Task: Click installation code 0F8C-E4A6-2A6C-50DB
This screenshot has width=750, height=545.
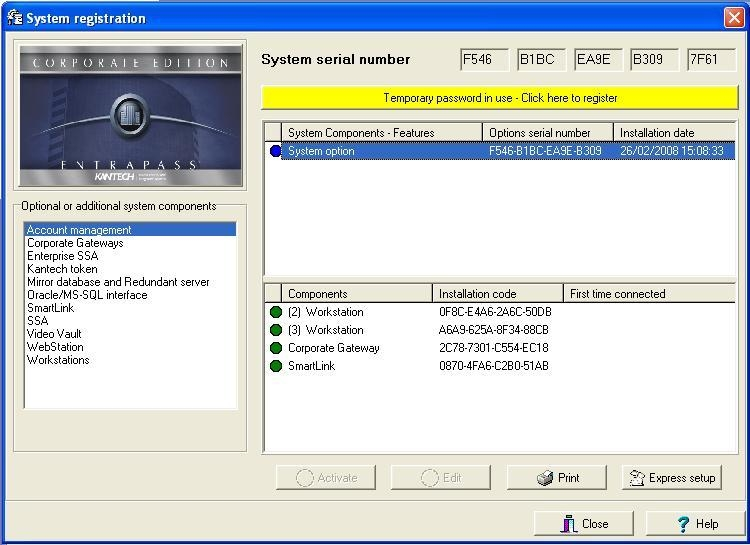Action: 495,312
